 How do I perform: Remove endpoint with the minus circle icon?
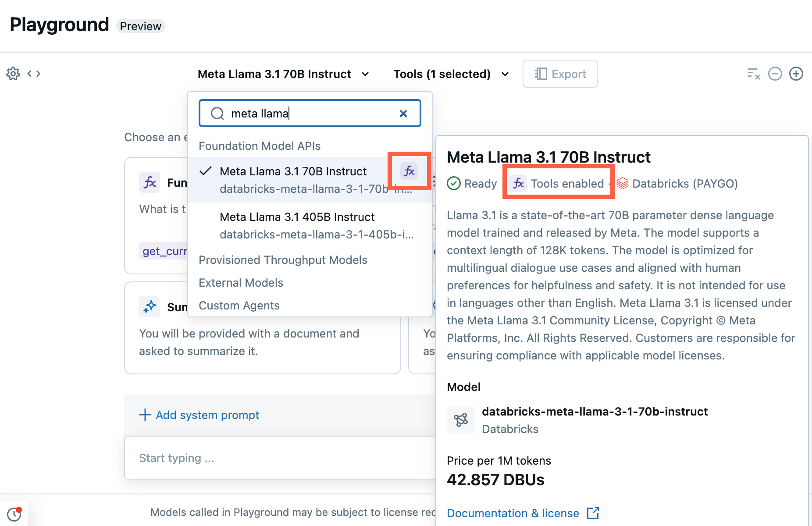tap(775, 74)
